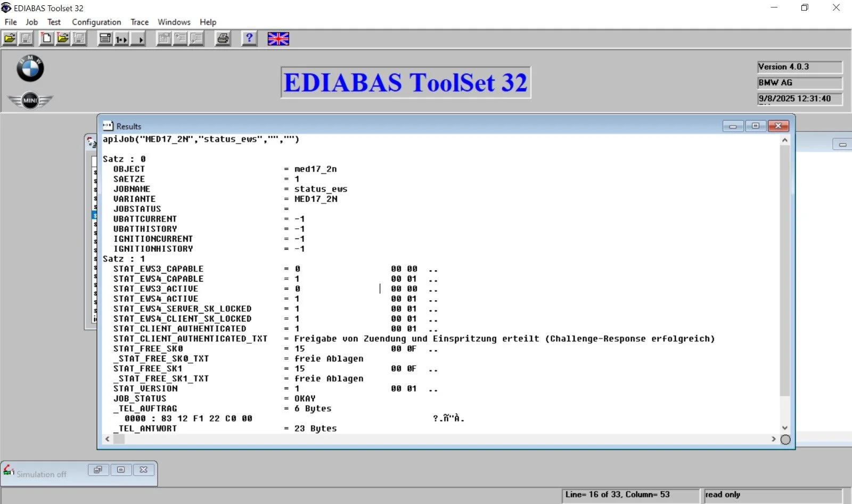Viewport: 852px width, 504px height.
Task: Click the Results window down scroll arrow
Action: 785,428
